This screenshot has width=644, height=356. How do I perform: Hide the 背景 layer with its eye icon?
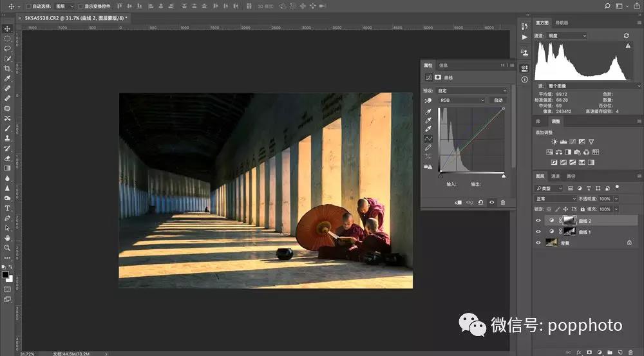tap(538, 243)
